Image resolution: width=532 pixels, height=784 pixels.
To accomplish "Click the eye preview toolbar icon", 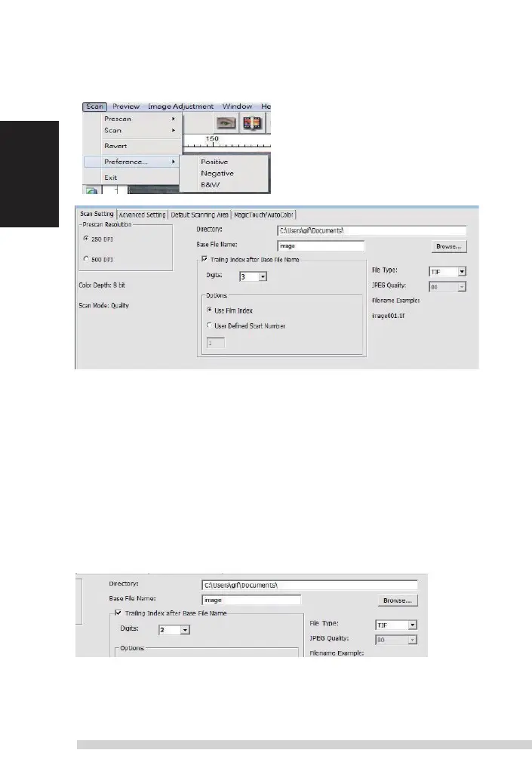I will point(226,122).
